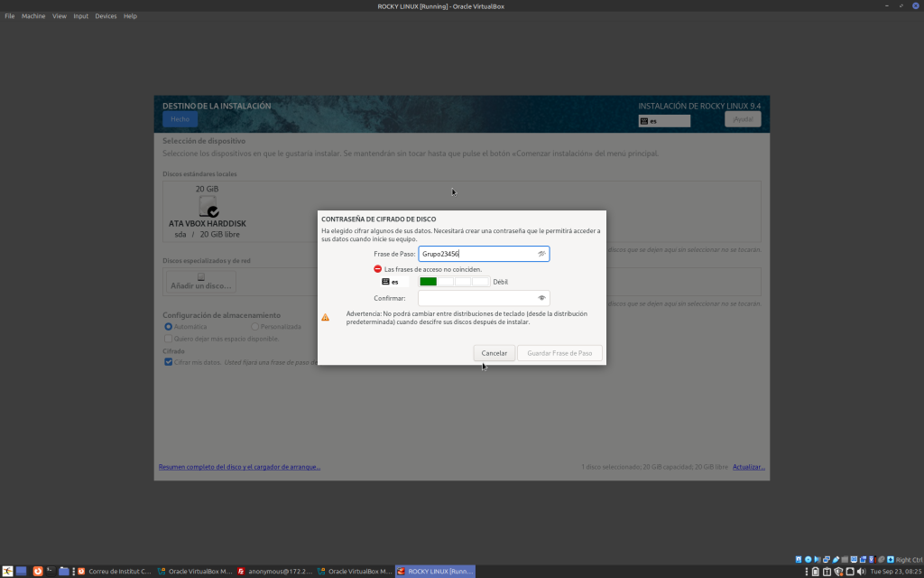Click the VirtualBox audio status icon

click(818, 559)
